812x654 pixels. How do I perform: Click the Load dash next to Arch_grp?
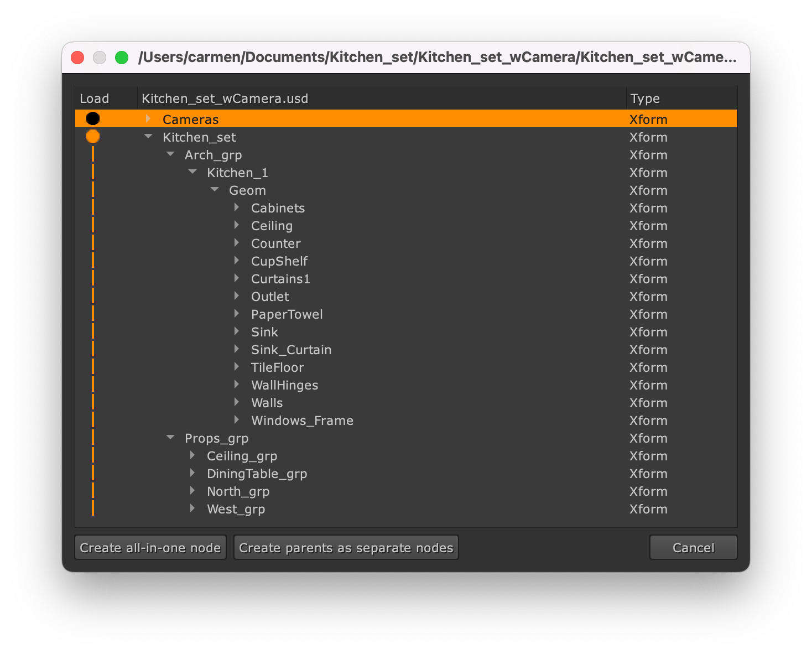pyautogui.click(x=93, y=154)
